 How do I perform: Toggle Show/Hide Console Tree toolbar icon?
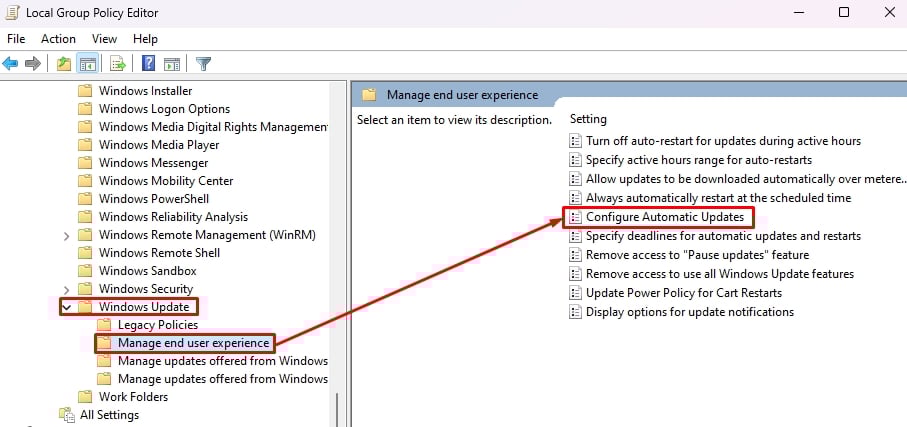click(88, 64)
